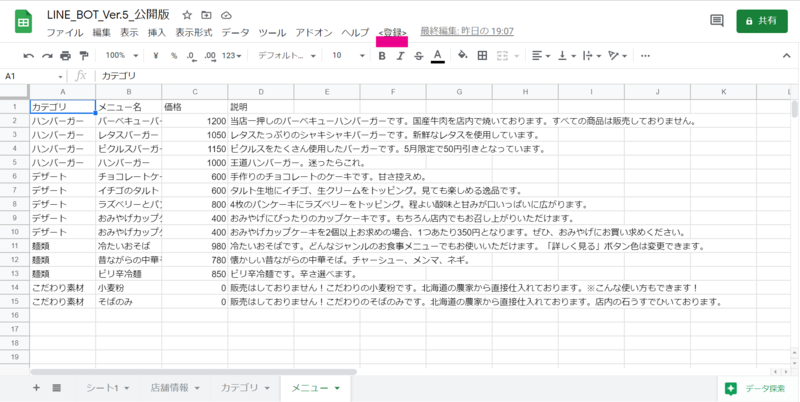Viewport: 800px width, 402px height.
Task: Open the 123 number format dropdown
Action: click(x=232, y=56)
